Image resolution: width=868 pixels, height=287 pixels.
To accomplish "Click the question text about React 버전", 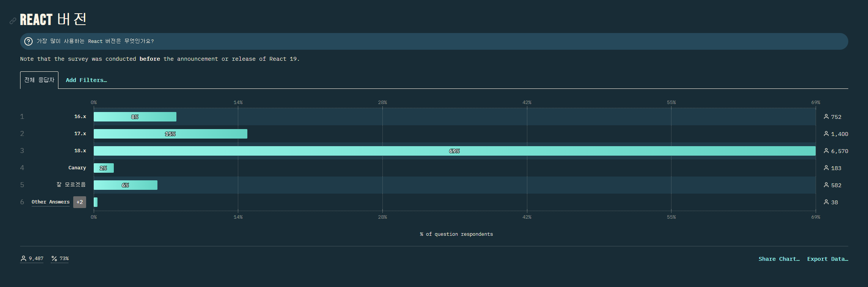I will [x=95, y=41].
